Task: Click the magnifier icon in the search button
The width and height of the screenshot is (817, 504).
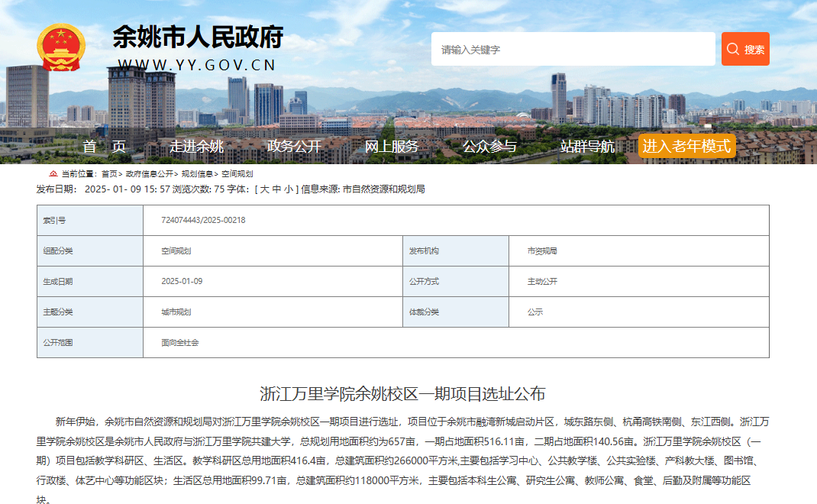Action: [x=733, y=48]
